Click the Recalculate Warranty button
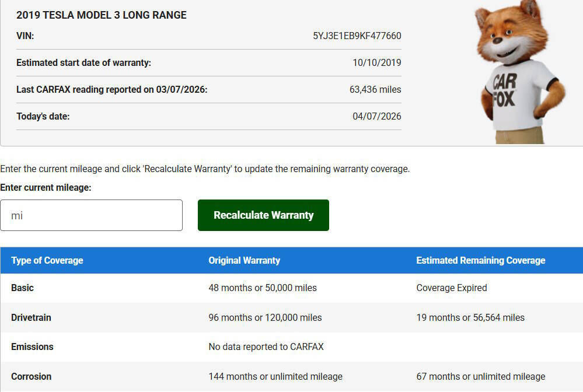This screenshot has height=392, width=583. [x=263, y=215]
